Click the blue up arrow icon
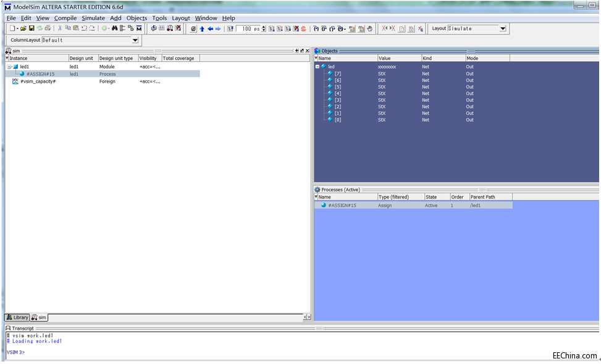 pyautogui.click(x=202, y=28)
